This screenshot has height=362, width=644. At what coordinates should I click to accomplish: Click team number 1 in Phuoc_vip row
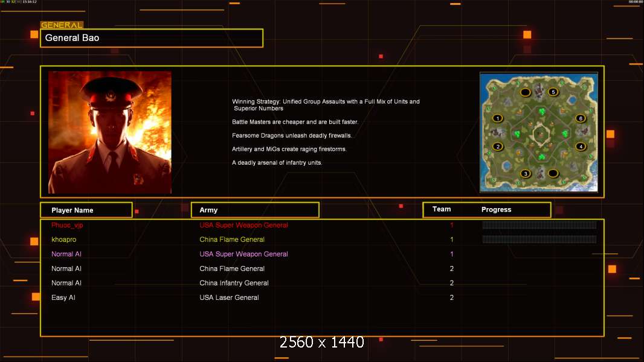tap(452, 225)
